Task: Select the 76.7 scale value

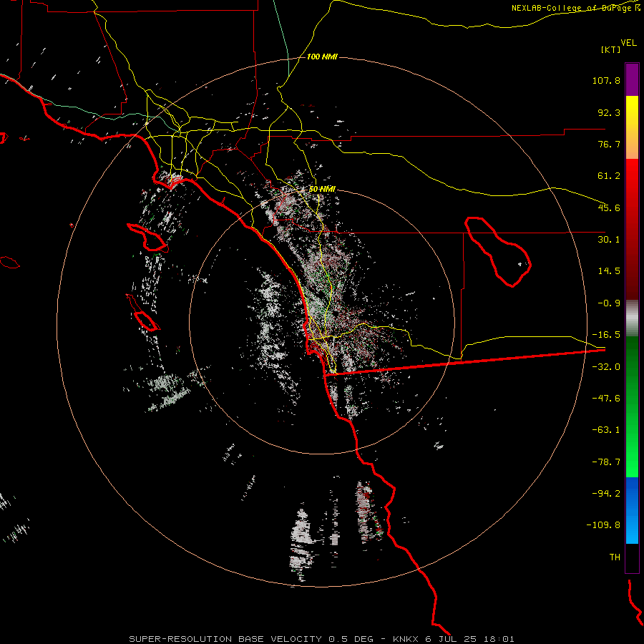Action: coord(609,144)
